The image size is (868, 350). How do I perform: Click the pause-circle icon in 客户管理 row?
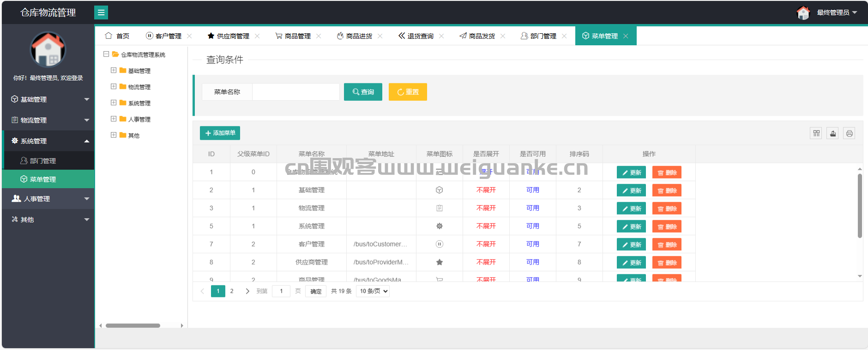[x=440, y=244]
